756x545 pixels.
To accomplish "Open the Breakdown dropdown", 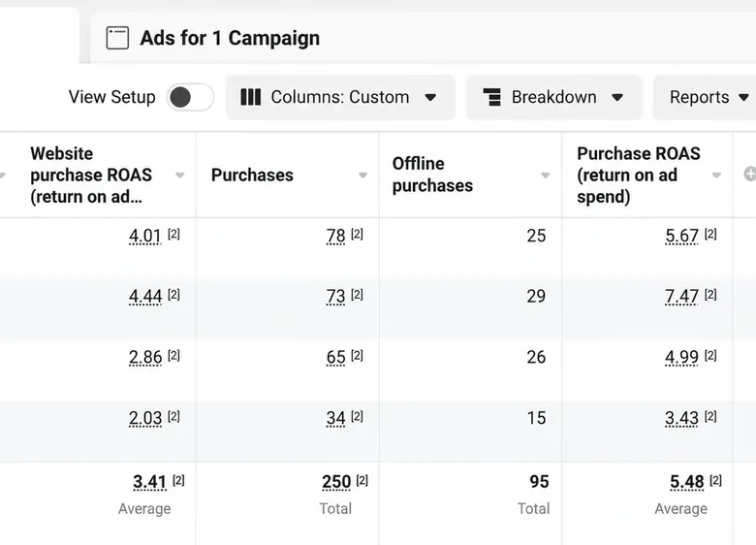I will click(x=553, y=97).
